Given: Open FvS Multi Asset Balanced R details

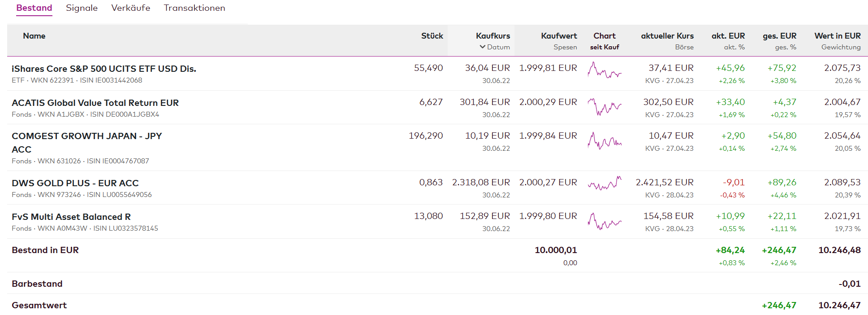Looking at the screenshot, I should 71,217.
